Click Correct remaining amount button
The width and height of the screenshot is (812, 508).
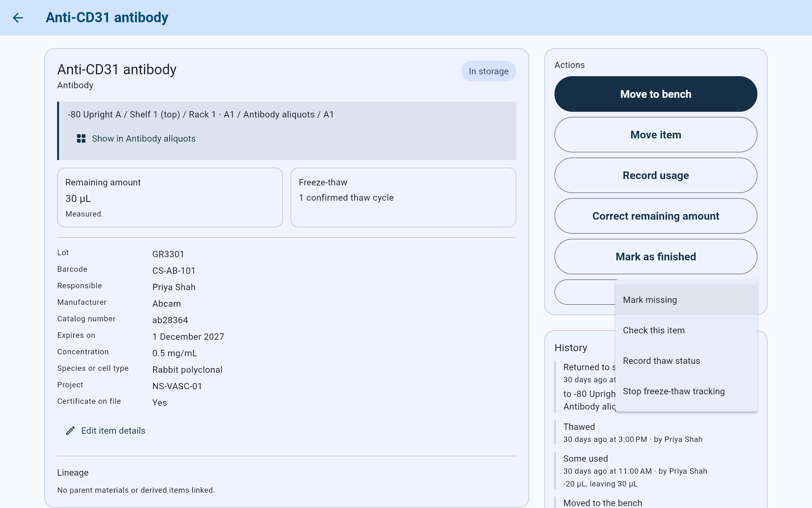coord(656,216)
